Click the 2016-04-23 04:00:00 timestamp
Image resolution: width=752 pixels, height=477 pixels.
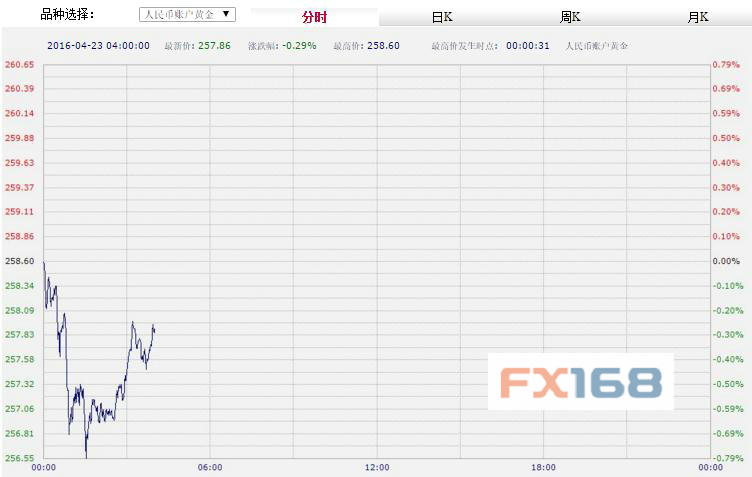[x=98, y=46]
